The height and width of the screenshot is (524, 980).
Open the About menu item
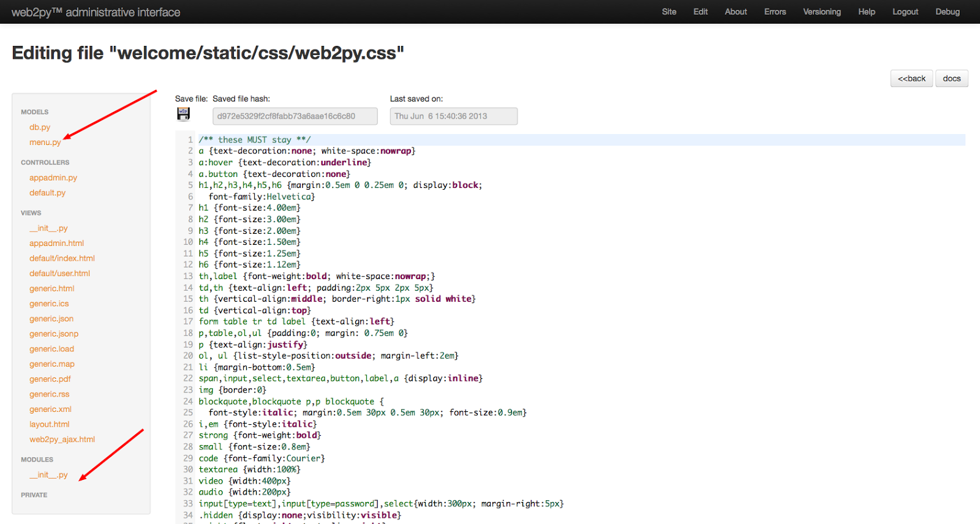pos(736,12)
